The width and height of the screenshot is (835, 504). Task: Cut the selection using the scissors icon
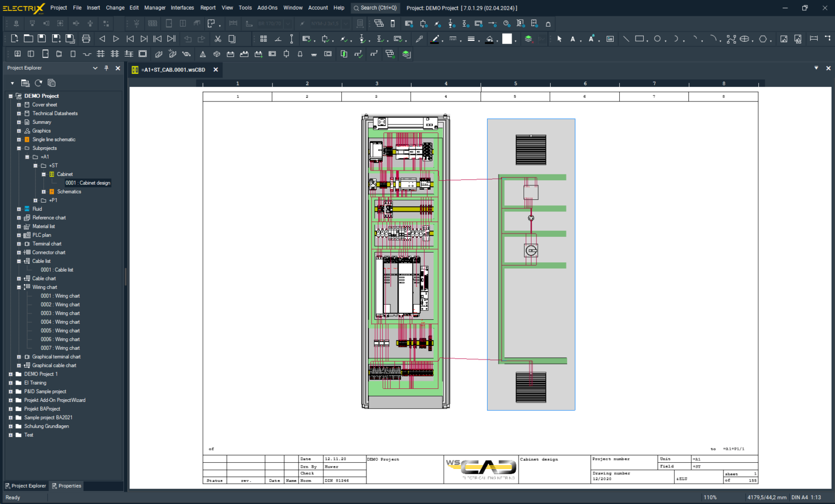(x=219, y=39)
